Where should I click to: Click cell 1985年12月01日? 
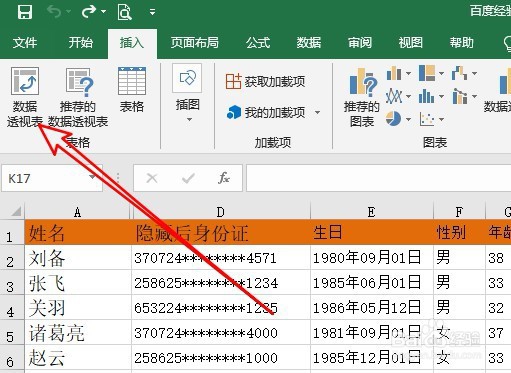click(x=372, y=358)
